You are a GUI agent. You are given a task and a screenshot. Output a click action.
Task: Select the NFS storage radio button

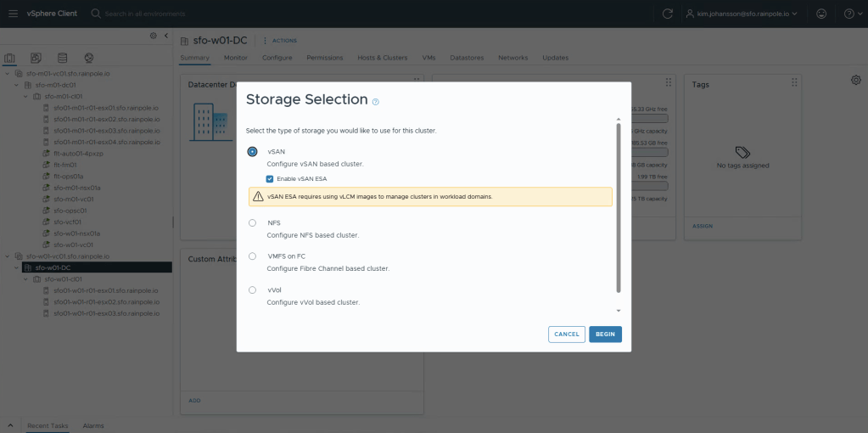point(252,223)
